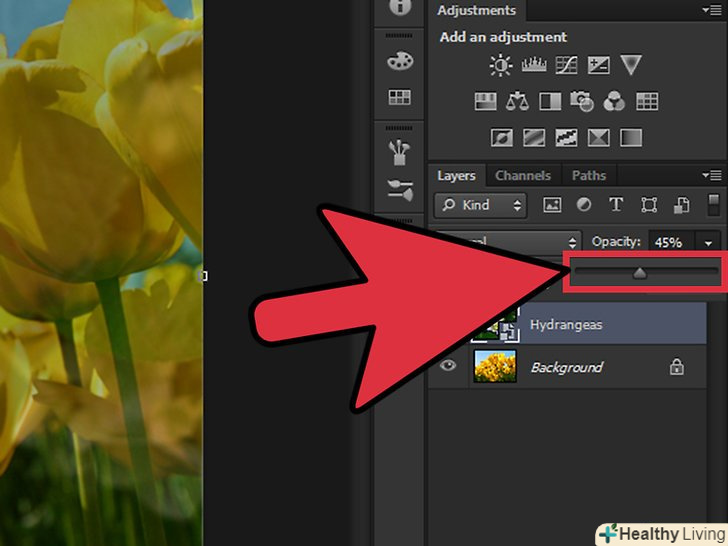This screenshot has height=546, width=728.
Task: Switch to the Paths tab
Action: (x=589, y=176)
